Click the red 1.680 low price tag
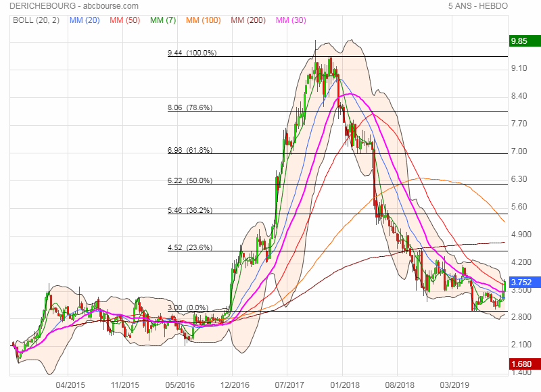Screen dimensions: 541x392 click(x=525, y=364)
